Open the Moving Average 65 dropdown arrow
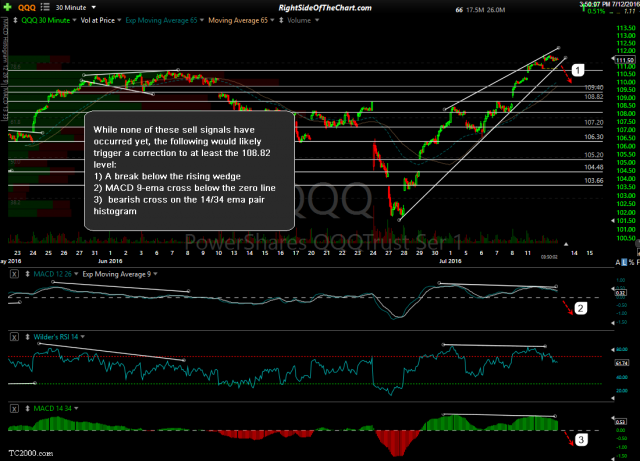Screen dimensions: 640x461 point(272,20)
